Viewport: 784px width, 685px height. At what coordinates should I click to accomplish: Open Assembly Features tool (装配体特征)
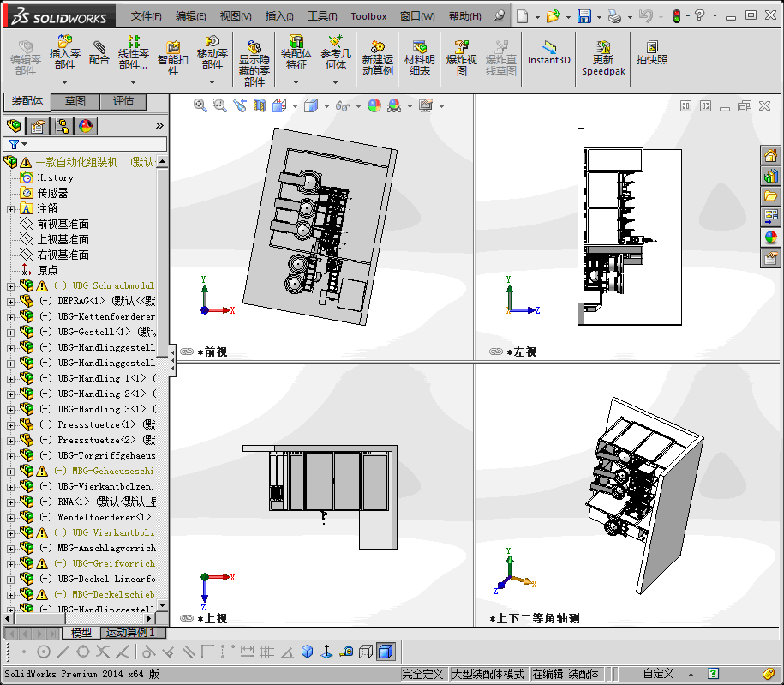(296, 52)
